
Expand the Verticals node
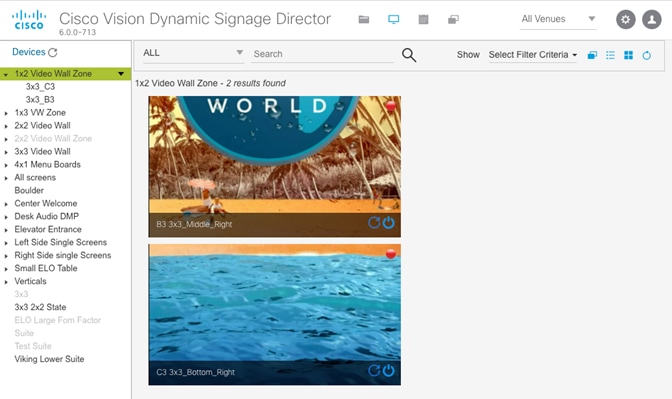tap(6, 282)
